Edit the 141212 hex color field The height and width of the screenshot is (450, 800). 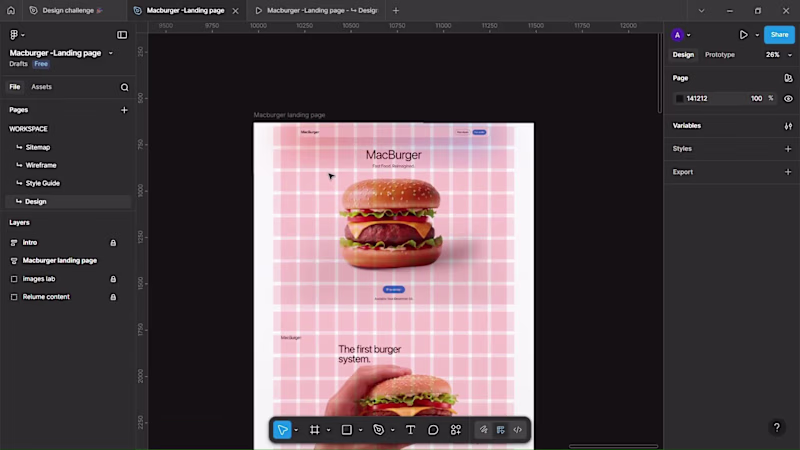(696, 98)
